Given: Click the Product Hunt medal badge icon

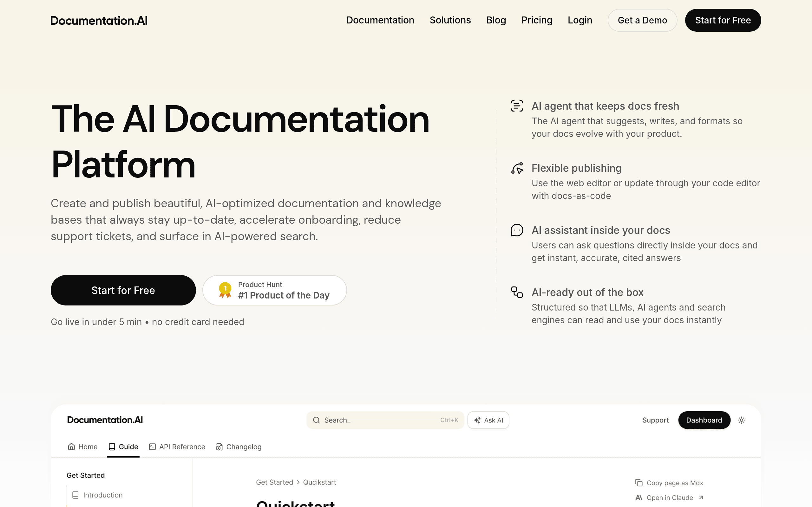Looking at the screenshot, I should 225,290.
